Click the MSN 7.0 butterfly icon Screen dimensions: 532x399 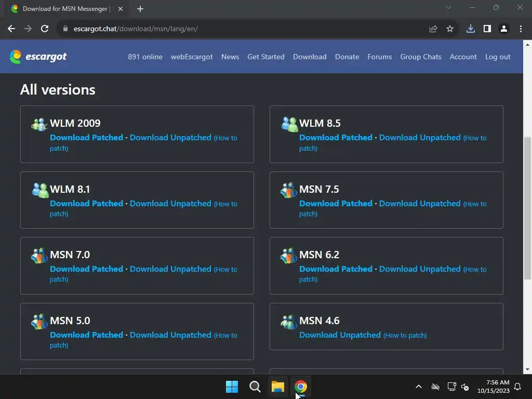(x=39, y=256)
